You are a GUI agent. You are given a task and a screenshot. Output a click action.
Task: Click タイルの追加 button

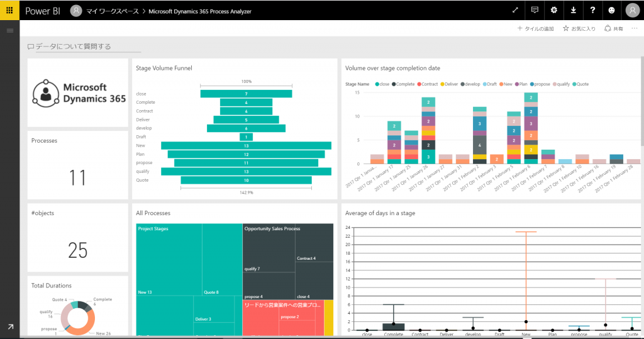[535, 28]
